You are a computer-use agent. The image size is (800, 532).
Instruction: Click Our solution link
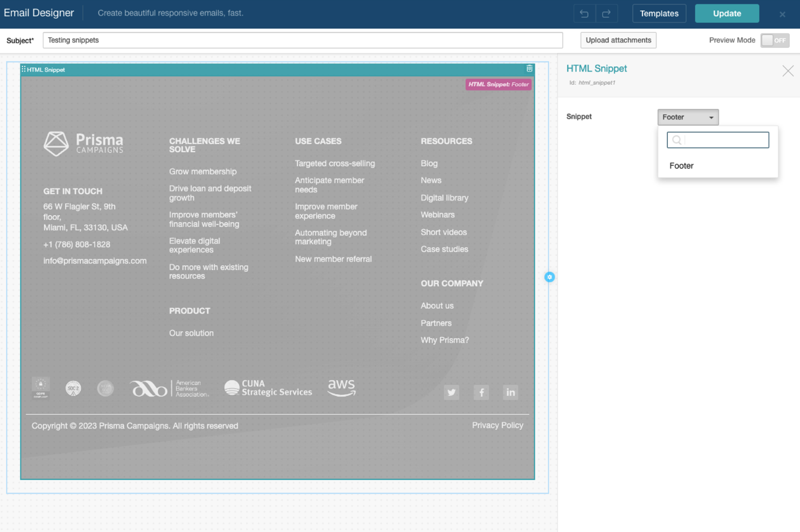click(191, 334)
